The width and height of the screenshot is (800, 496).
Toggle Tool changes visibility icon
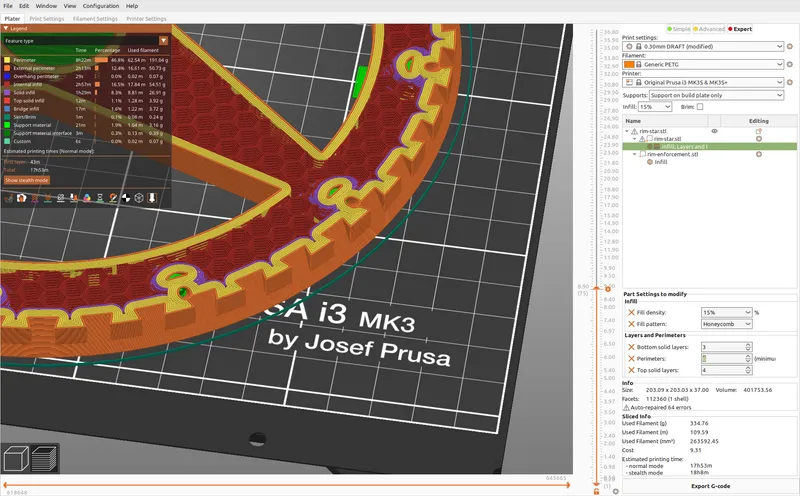point(74,198)
